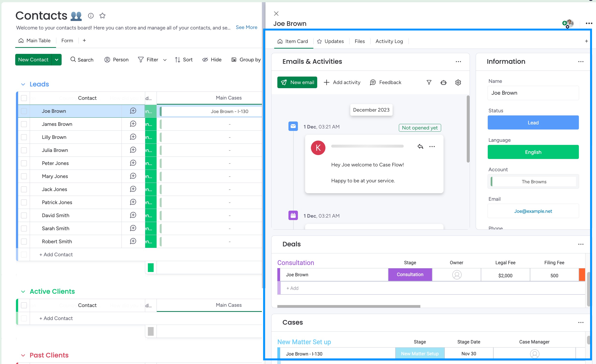Click the See More link

click(246, 27)
